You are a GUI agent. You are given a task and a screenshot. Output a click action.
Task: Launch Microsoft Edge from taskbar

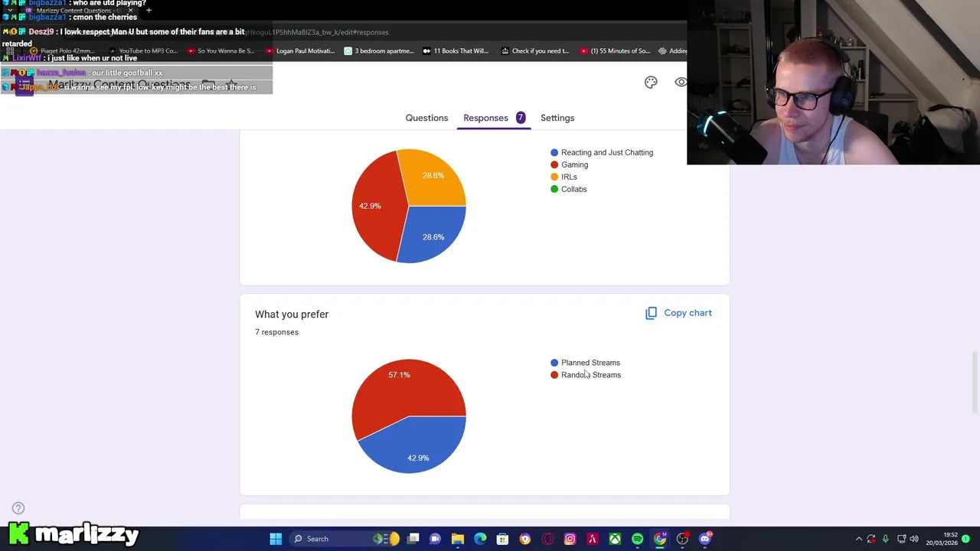click(480, 539)
